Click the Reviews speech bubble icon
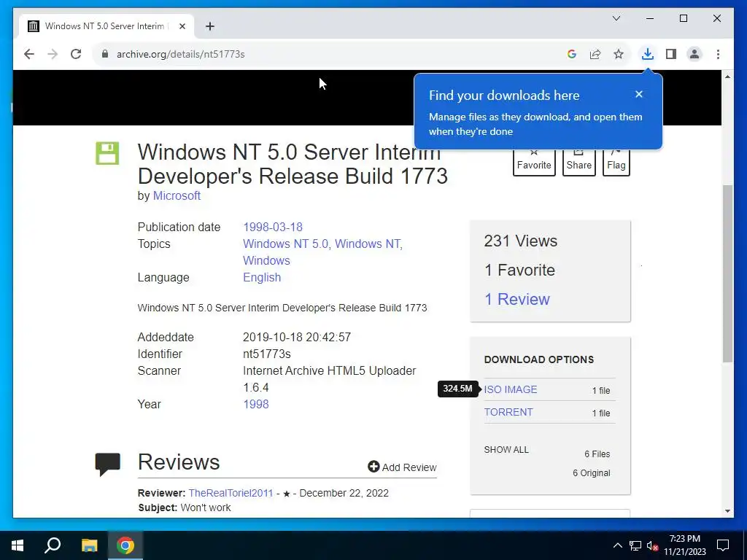This screenshot has height=560, width=747. pyautogui.click(x=108, y=464)
